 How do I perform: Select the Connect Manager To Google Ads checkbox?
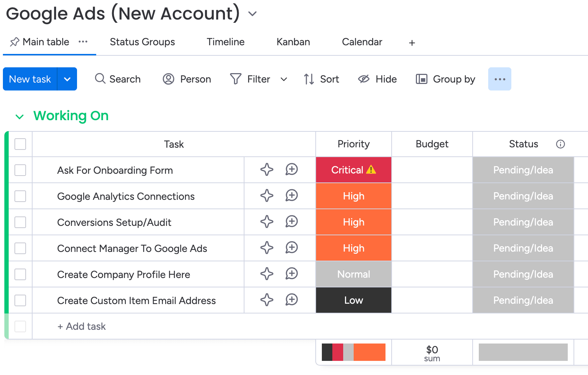click(20, 248)
